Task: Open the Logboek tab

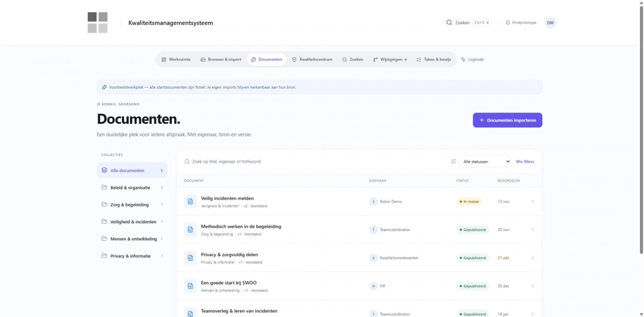Action: (x=472, y=60)
